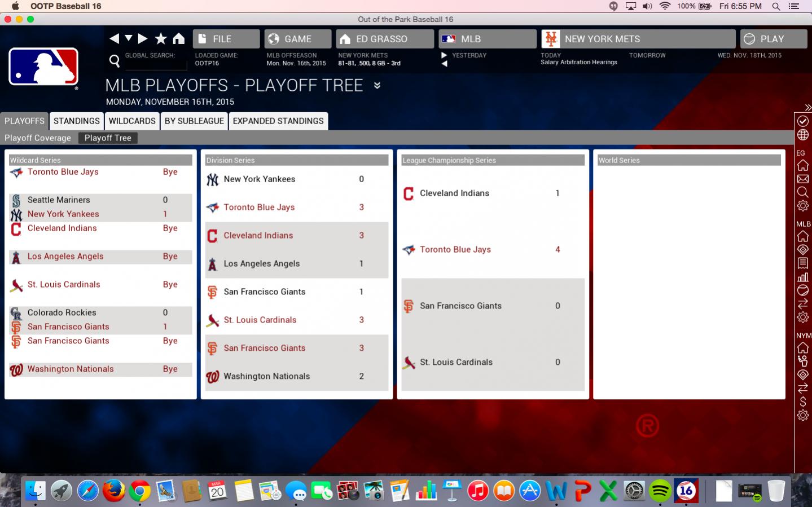Screen dimensions: 812x507
Task: Click the ballpark diamond icon under NYM
Action: click(803, 375)
